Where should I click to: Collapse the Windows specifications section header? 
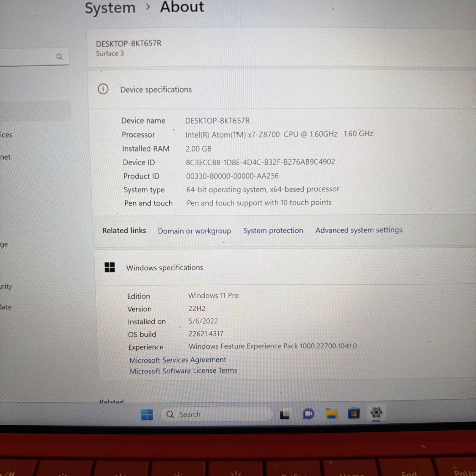[x=286, y=267]
